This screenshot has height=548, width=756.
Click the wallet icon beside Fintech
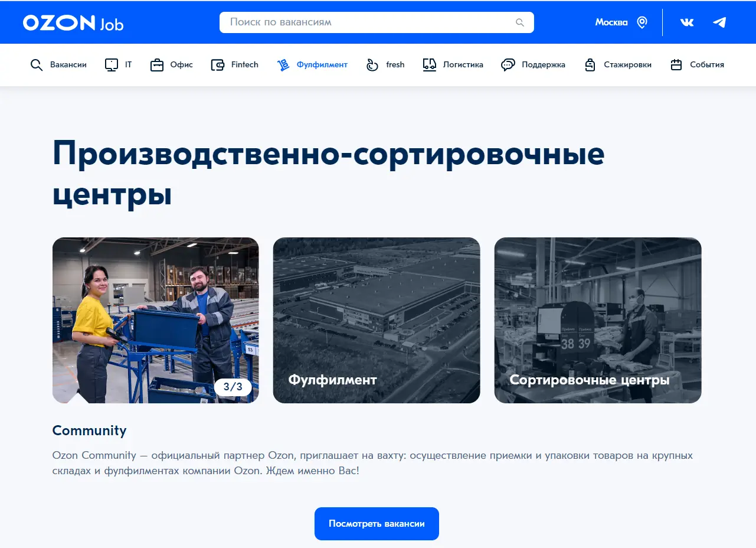click(218, 65)
